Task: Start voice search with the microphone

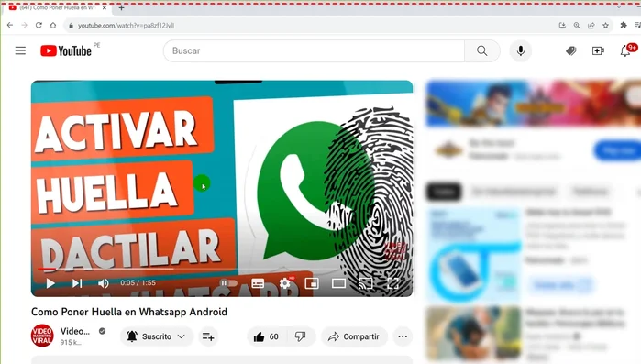Action: pyautogui.click(x=520, y=50)
